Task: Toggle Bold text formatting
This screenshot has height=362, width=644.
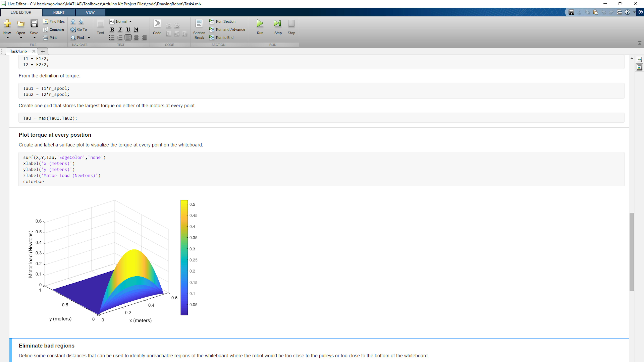Action: point(112,29)
